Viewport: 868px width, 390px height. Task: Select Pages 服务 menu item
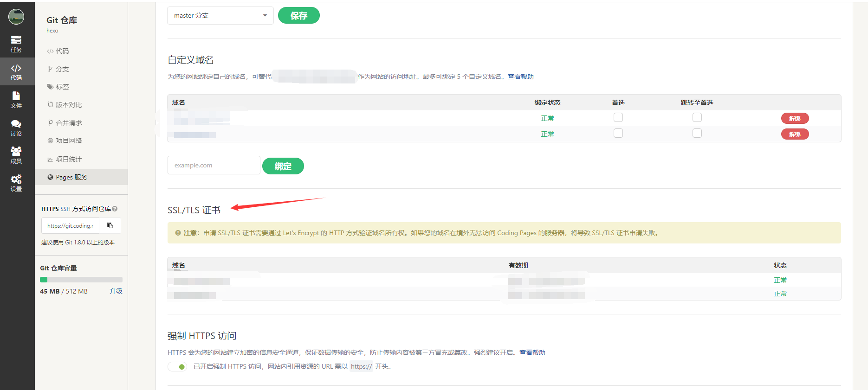point(81,177)
